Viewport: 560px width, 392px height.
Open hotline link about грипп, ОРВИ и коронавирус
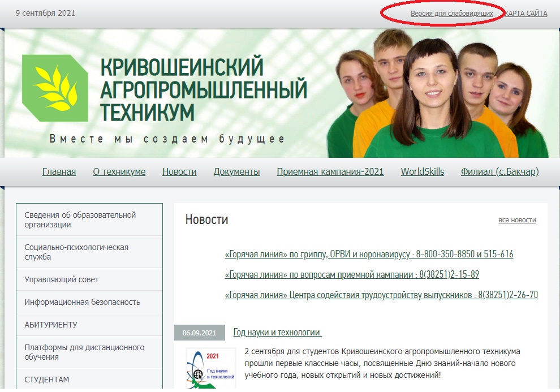(369, 254)
